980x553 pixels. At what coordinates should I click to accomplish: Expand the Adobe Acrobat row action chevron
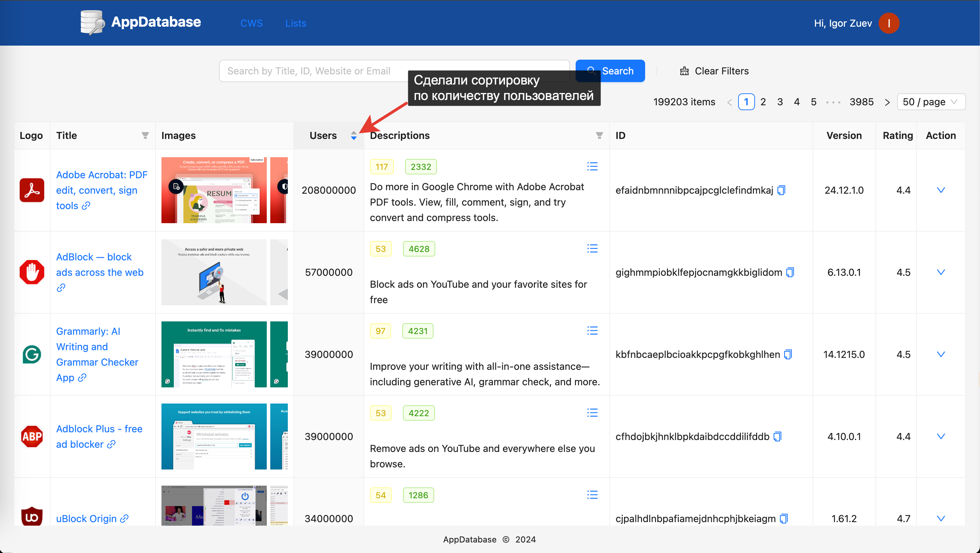940,190
